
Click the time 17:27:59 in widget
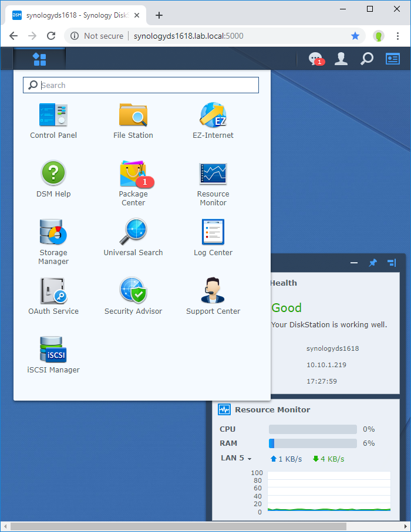pyautogui.click(x=322, y=381)
